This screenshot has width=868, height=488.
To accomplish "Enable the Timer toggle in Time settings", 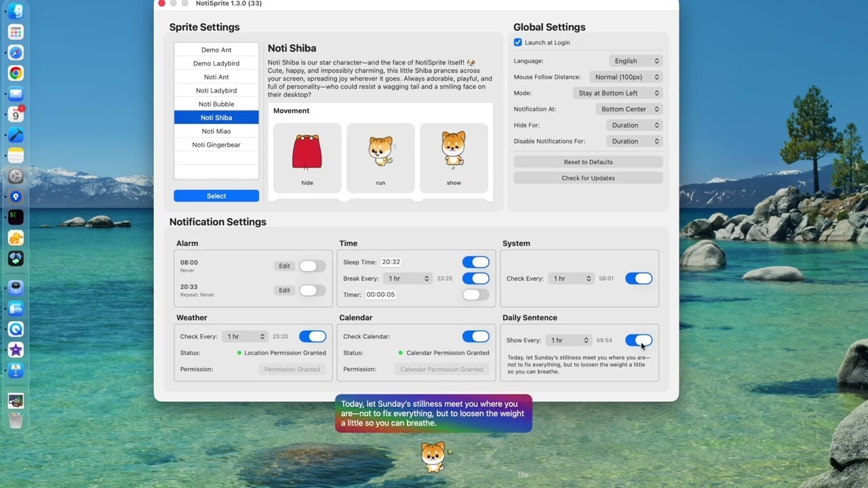I will point(475,294).
